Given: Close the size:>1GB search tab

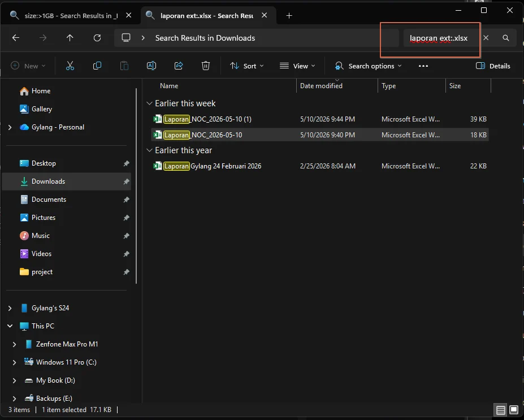Looking at the screenshot, I should (x=129, y=15).
